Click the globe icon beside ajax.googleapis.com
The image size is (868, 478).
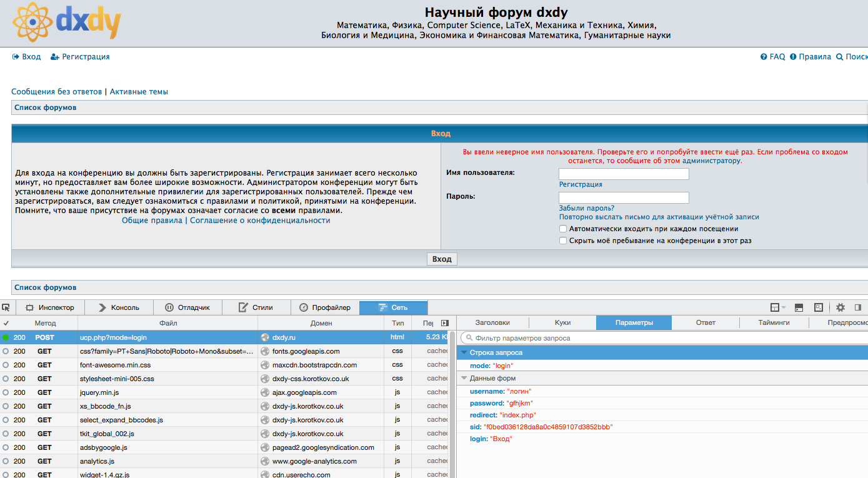[265, 392]
